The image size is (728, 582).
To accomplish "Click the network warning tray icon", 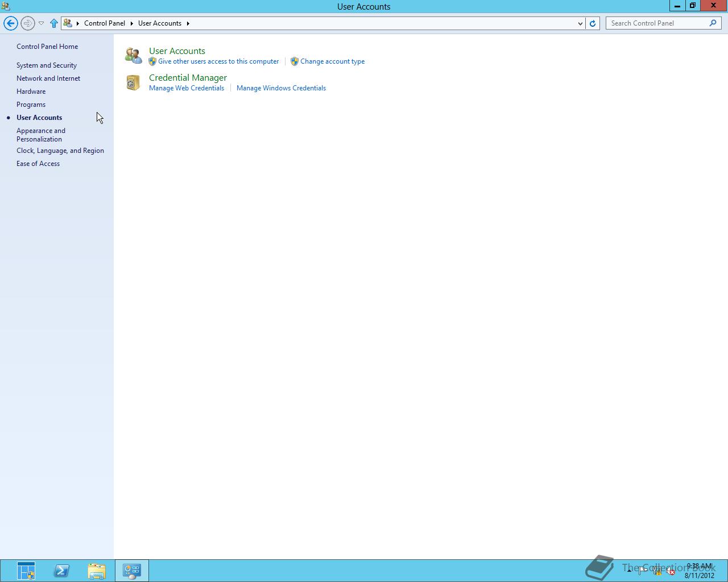I will (x=657, y=571).
